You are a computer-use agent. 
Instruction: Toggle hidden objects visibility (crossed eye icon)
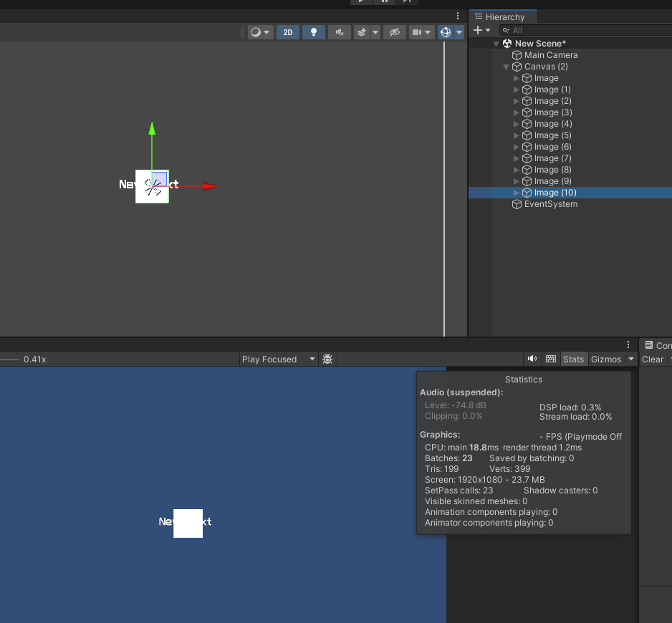[x=394, y=32]
